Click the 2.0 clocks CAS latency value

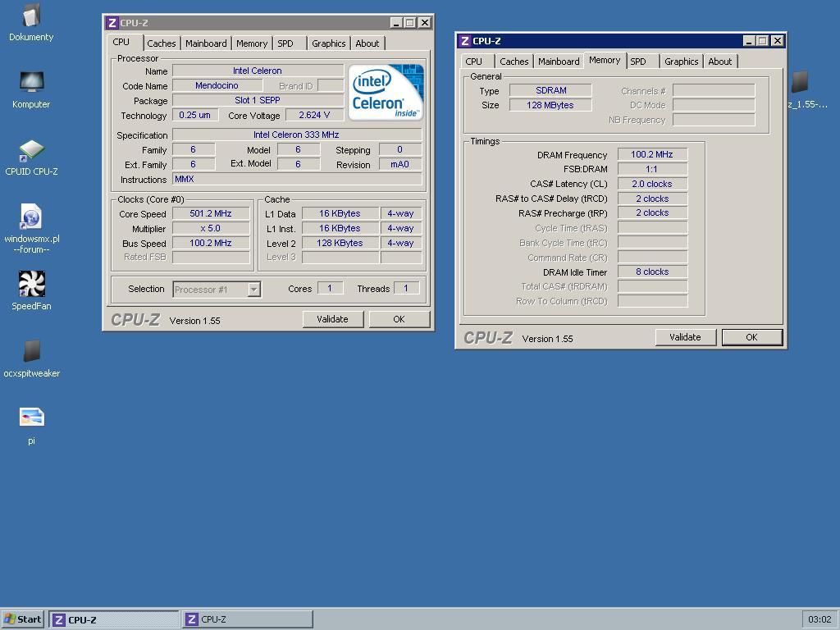tap(652, 184)
